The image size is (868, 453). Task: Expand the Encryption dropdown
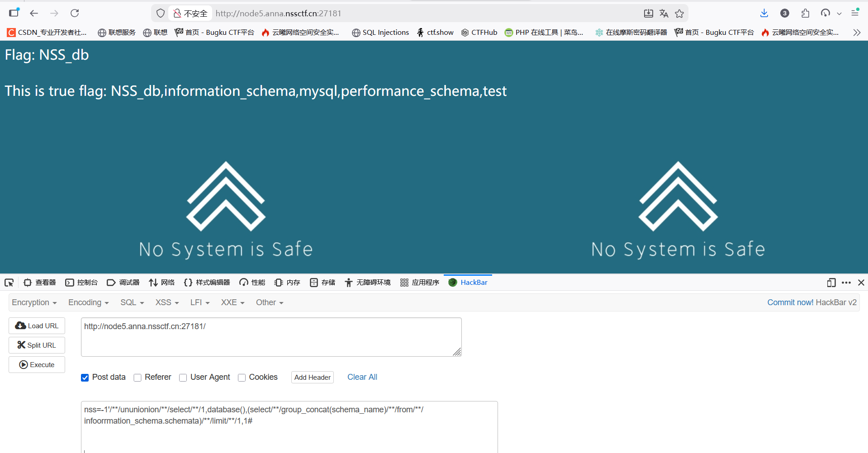34,302
